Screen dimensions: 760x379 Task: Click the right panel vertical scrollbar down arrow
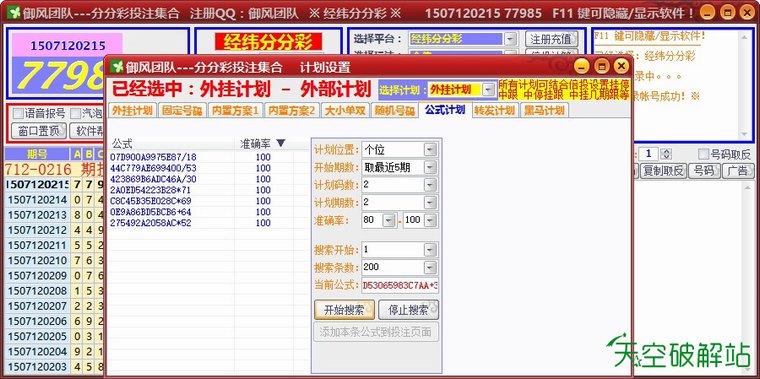[745, 134]
